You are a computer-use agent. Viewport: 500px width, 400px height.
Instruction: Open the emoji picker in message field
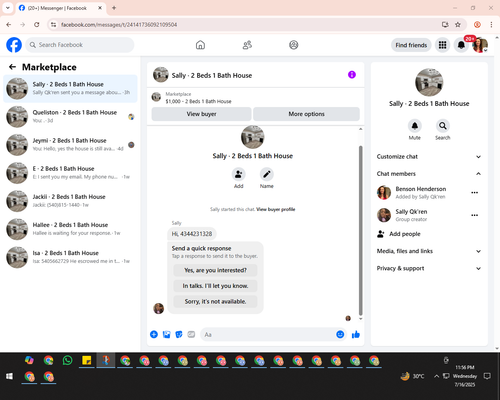[x=340, y=334]
